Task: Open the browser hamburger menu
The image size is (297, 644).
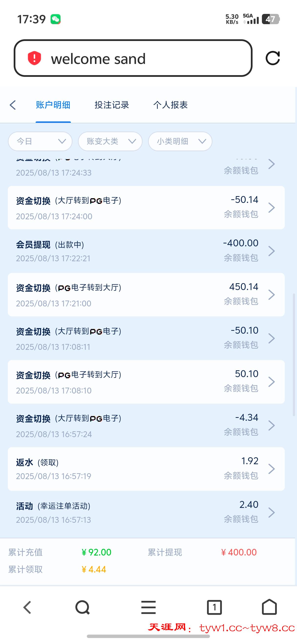Action: (148, 607)
